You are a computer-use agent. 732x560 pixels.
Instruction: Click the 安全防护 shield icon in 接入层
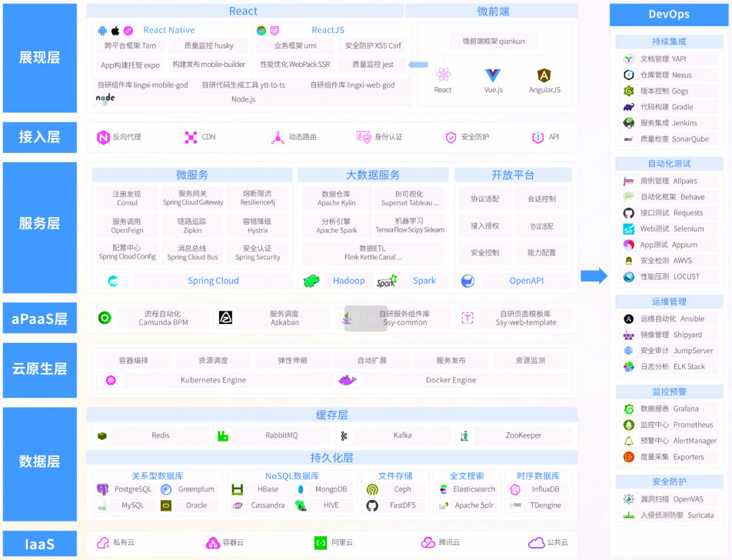(x=451, y=138)
